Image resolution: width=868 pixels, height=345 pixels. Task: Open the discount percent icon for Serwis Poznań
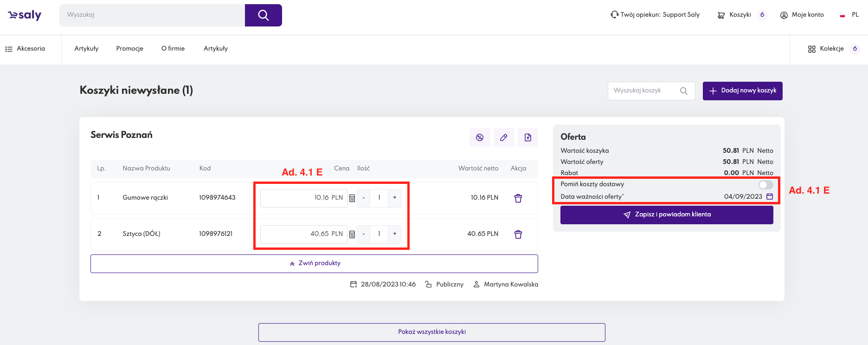point(480,137)
